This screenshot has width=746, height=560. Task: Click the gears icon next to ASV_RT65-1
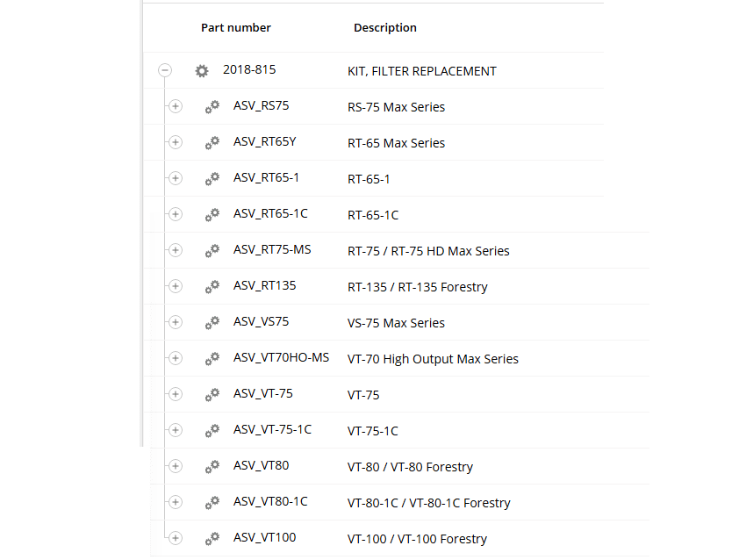tap(212, 179)
